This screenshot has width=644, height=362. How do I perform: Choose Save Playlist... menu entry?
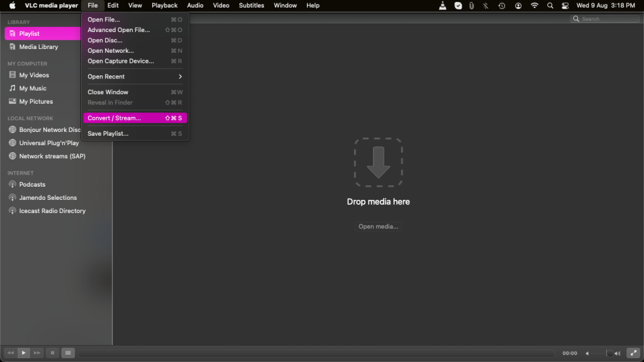point(135,133)
